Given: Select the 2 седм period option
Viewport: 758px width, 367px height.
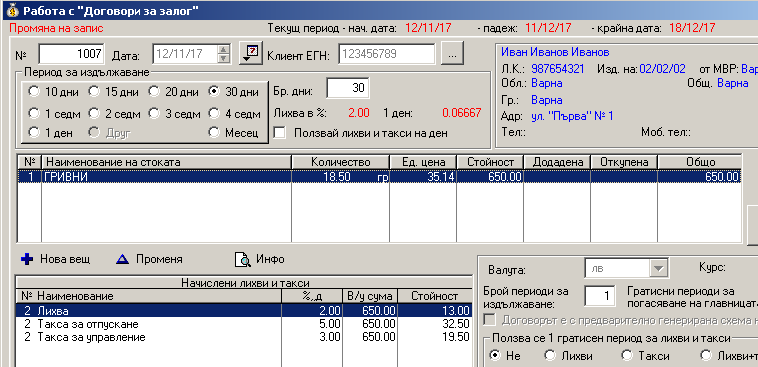Looking at the screenshot, I should click(x=95, y=114).
